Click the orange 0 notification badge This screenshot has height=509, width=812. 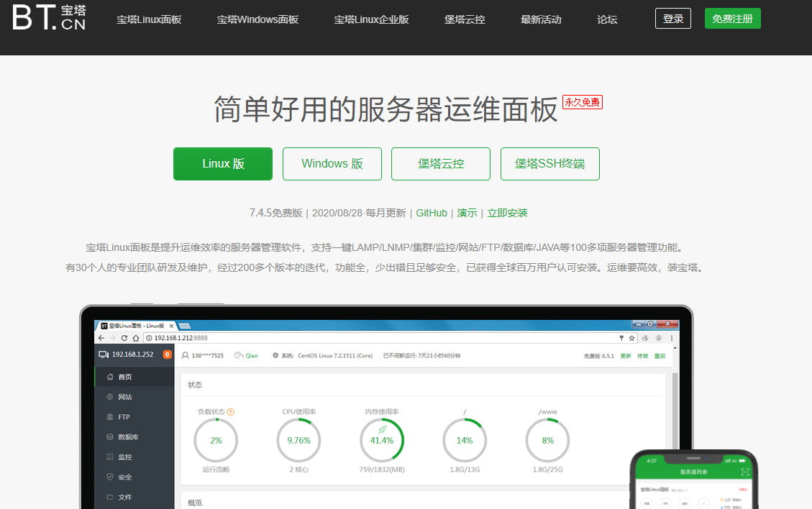click(168, 354)
